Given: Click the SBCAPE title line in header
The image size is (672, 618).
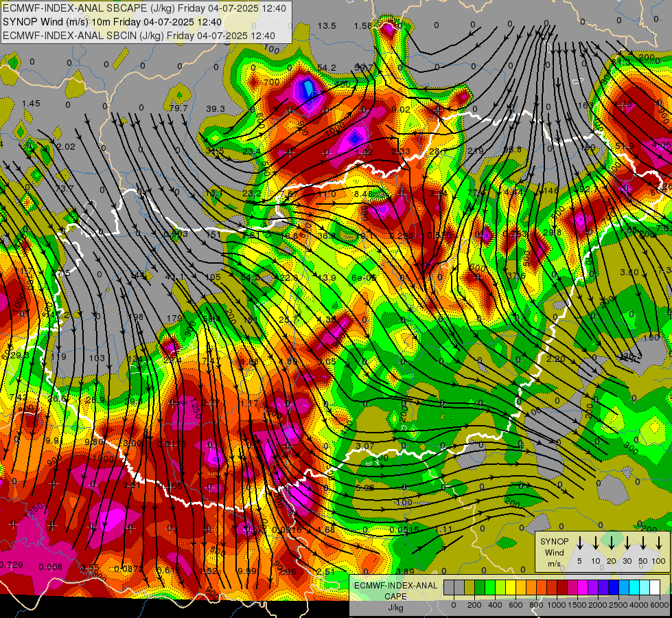Looking at the screenshot, I should click(x=144, y=8).
